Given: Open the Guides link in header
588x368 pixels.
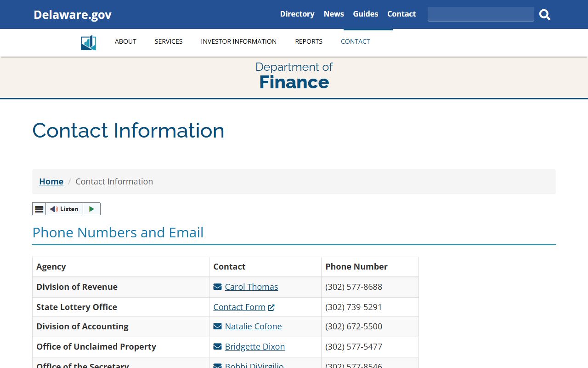Looking at the screenshot, I should click(x=366, y=14).
